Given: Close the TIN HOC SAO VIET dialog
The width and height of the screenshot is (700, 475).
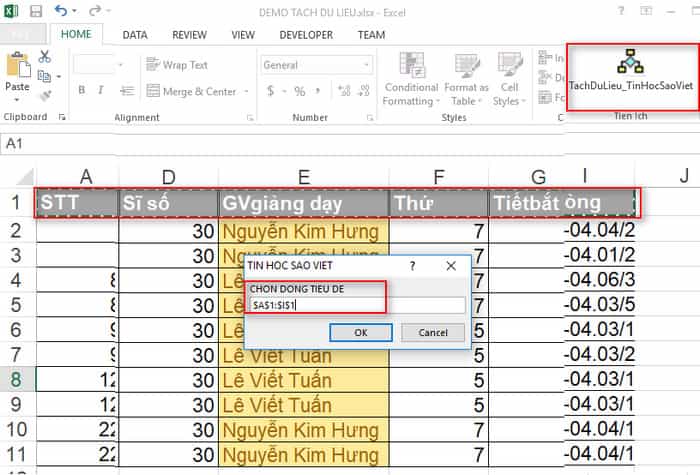Looking at the screenshot, I should [x=451, y=266].
